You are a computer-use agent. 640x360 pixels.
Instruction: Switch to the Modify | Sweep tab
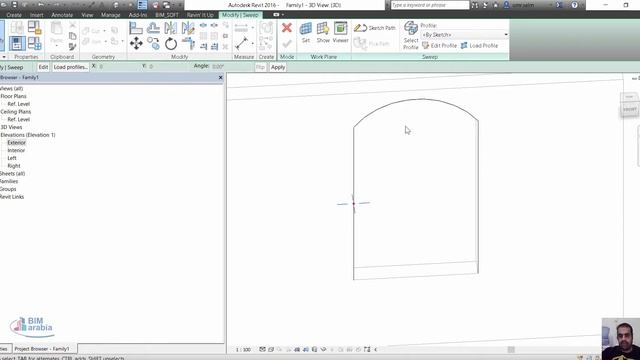click(x=240, y=15)
